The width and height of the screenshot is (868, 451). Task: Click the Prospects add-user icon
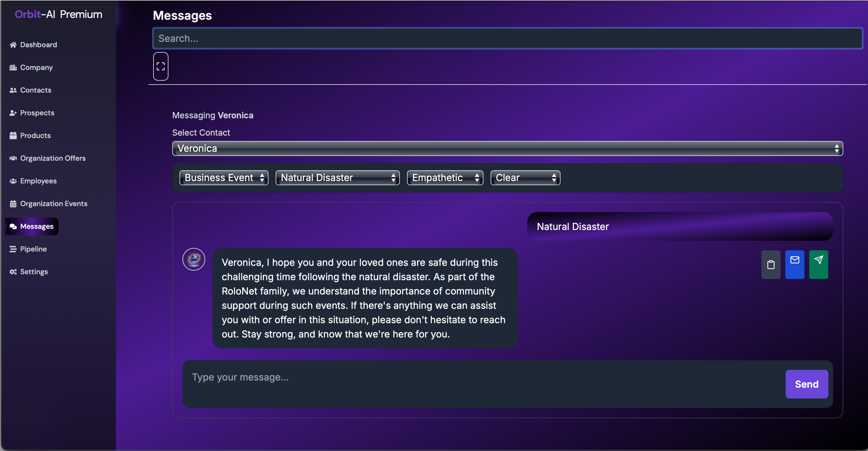13,113
